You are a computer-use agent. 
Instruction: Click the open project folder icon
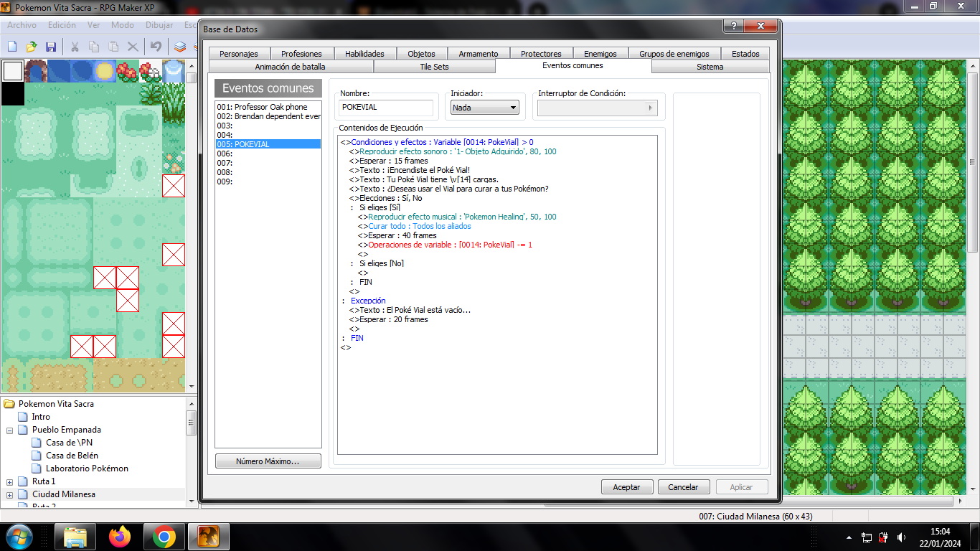[32, 47]
